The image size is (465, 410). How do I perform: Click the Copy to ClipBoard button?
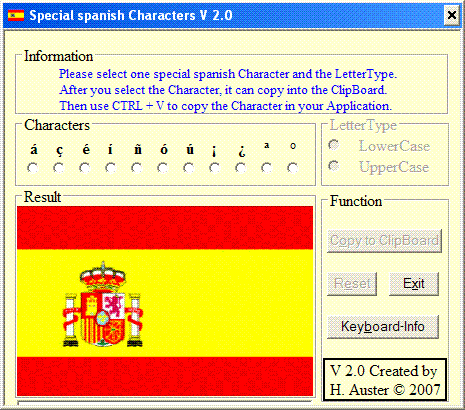[384, 241]
